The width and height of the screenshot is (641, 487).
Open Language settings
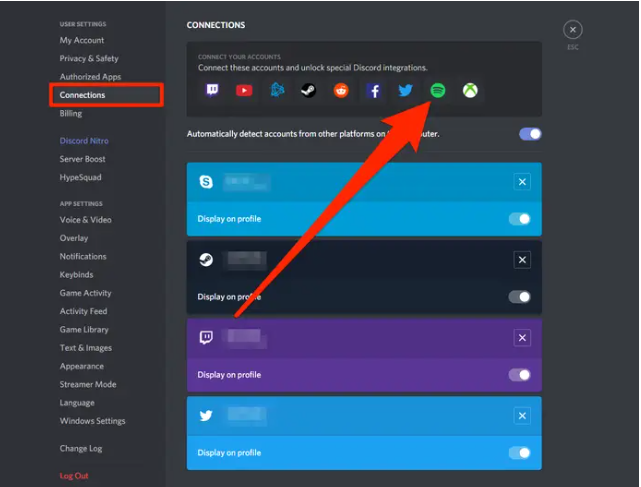tap(77, 403)
